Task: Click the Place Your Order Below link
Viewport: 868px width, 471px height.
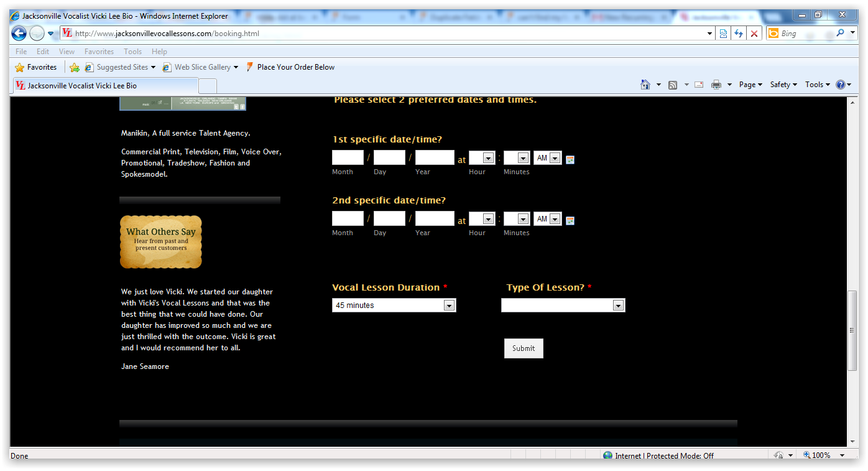Action: click(x=295, y=67)
